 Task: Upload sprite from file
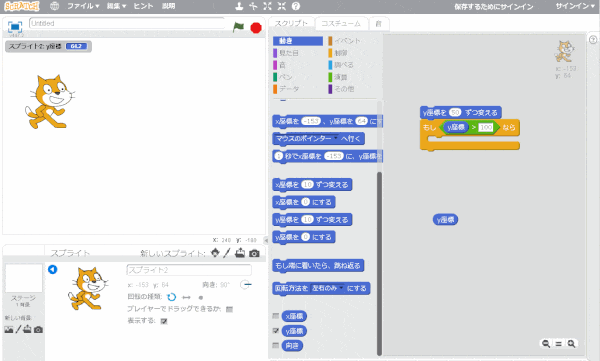[x=240, y=253]
